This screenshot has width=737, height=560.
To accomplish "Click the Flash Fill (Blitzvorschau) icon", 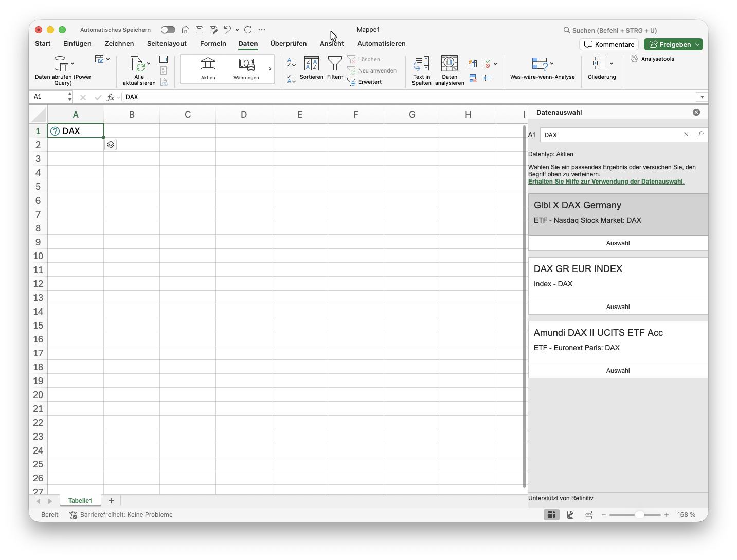I will coord(473,64).
